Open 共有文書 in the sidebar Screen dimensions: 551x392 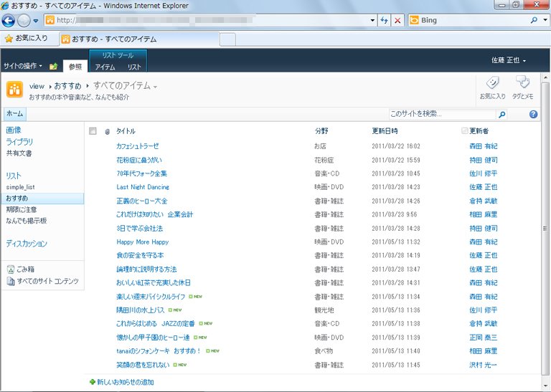tap(19, 153)
